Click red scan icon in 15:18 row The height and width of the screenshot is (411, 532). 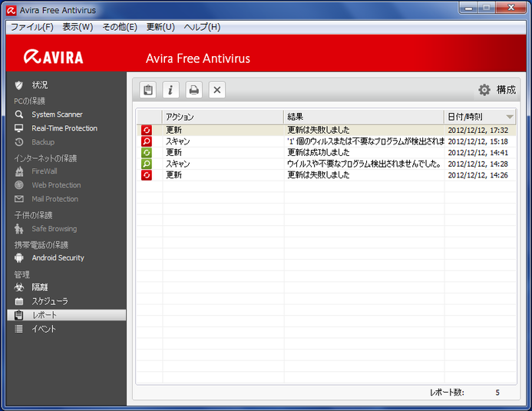click(x=147, y=141)
